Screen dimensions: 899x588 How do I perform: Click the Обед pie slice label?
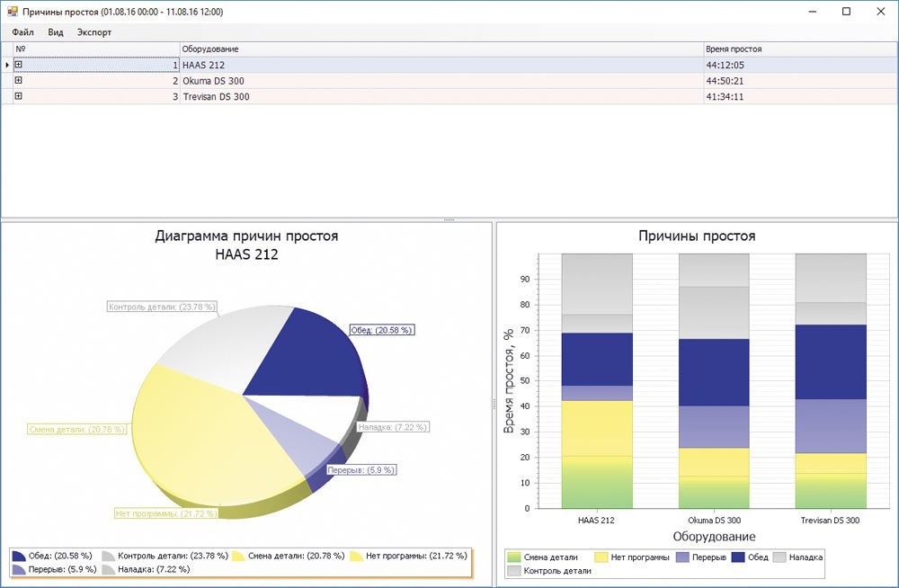382,330
